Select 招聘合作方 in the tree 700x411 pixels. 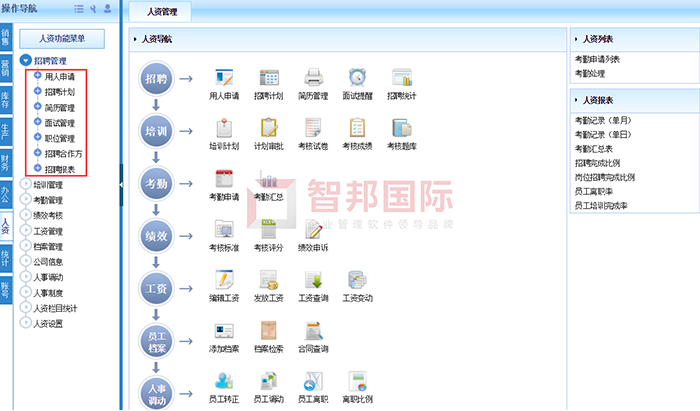pyautogui.click(x=63, y=154)
